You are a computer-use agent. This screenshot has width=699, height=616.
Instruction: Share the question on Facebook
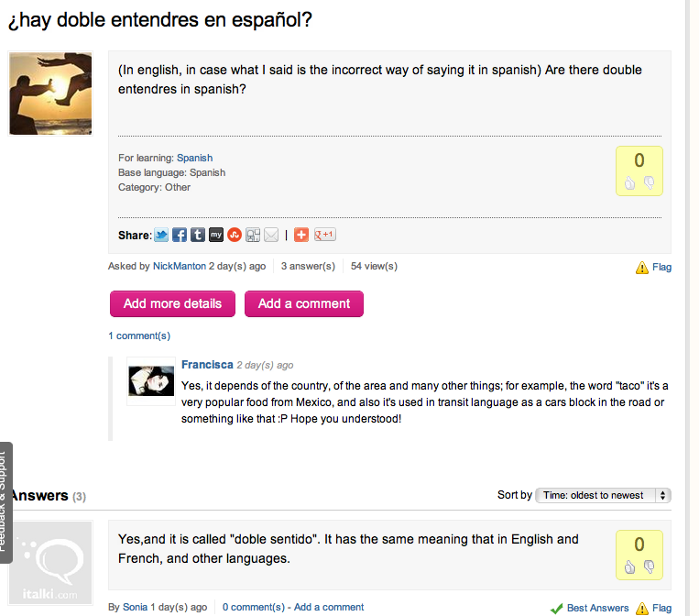point(180,235)
